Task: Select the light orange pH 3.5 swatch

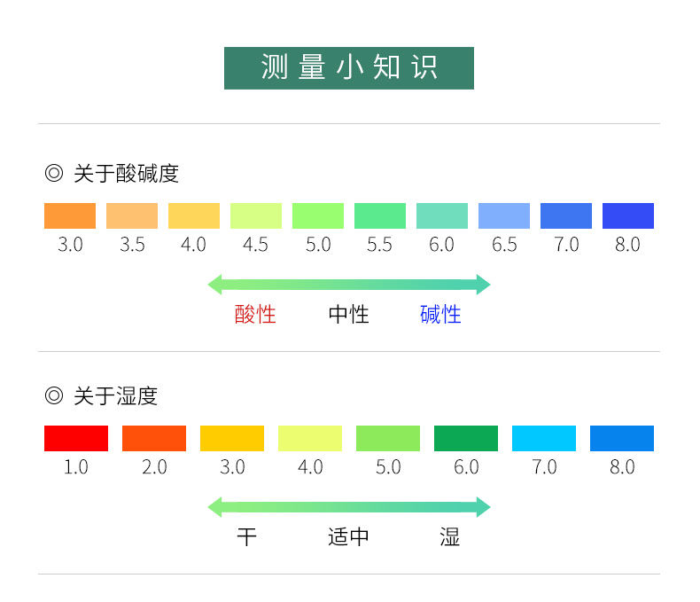Action: click(x=132, y=216)
